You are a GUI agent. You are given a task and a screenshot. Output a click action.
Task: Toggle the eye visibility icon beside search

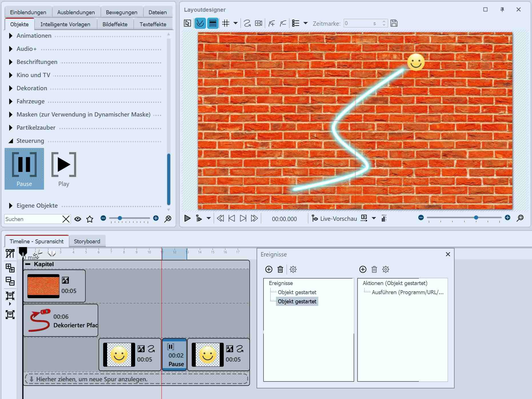78,219
